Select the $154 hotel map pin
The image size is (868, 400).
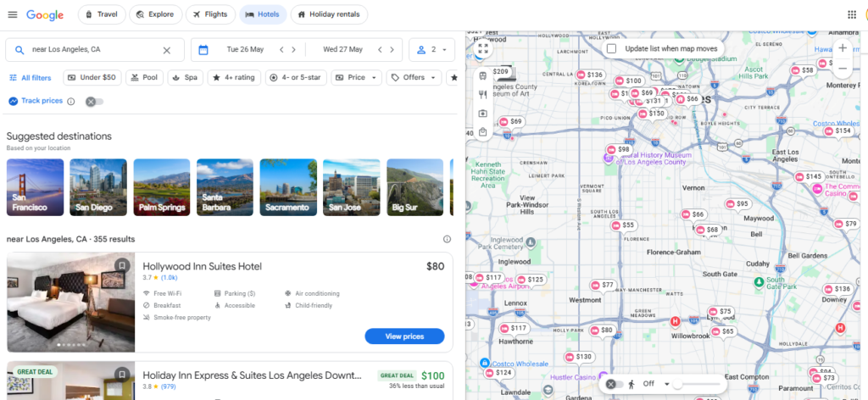pyautogui.click(x=838, y=131)
